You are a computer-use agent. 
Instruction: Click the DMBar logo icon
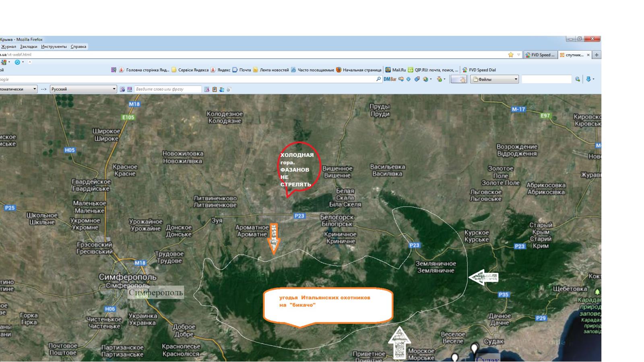point(390,79)
